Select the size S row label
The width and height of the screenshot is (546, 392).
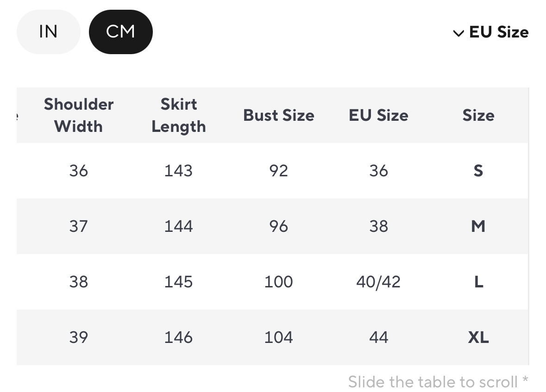click(478, 171)
